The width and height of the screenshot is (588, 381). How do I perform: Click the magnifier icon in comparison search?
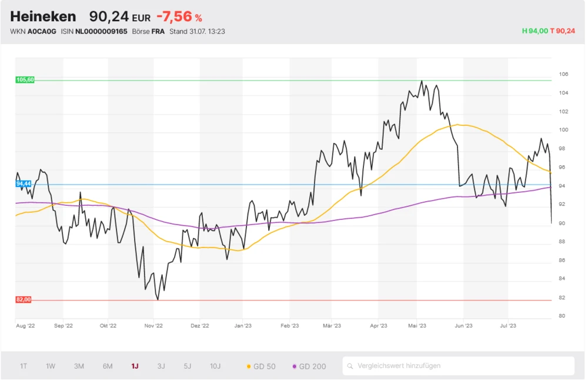point(350,366)
